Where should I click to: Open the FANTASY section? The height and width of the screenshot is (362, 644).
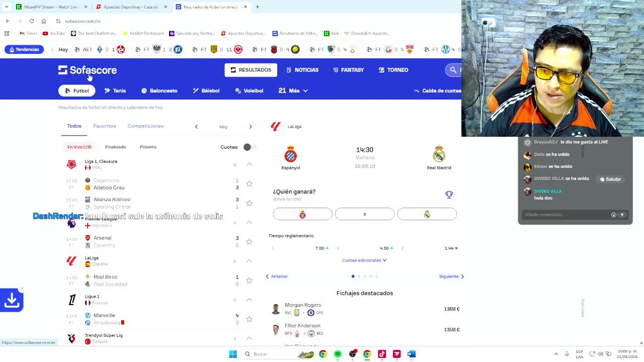[348, 70]
